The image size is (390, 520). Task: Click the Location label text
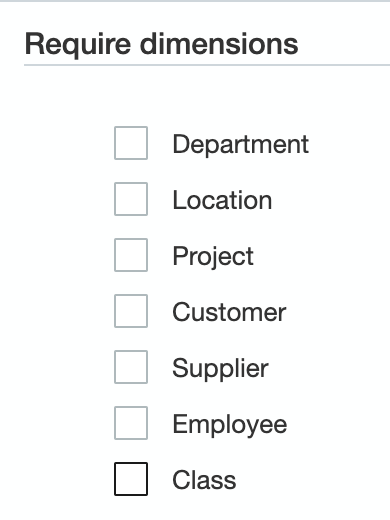222,200
